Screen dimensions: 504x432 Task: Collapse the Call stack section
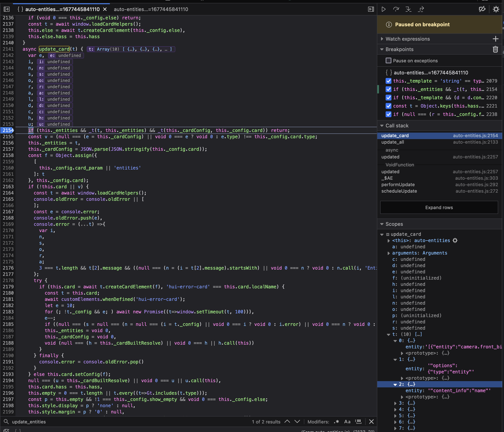[x=382, y=126]
